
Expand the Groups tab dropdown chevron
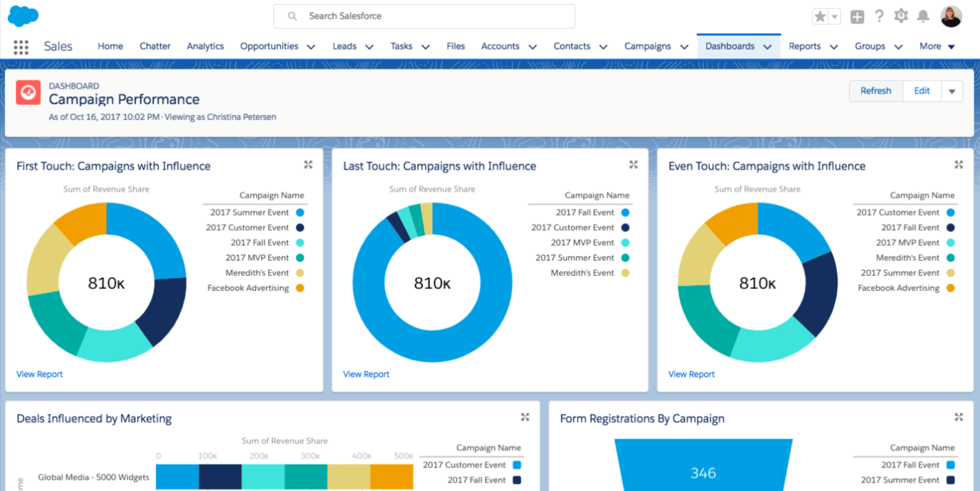coord(899,47)
